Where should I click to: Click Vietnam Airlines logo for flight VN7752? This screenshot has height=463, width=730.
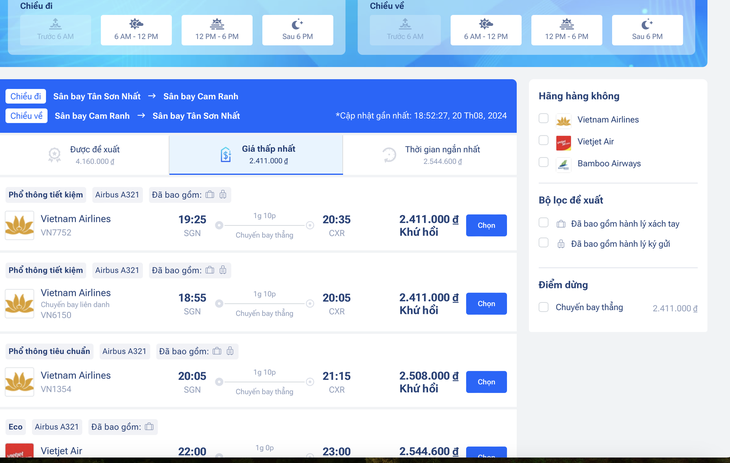pos(20,225)
